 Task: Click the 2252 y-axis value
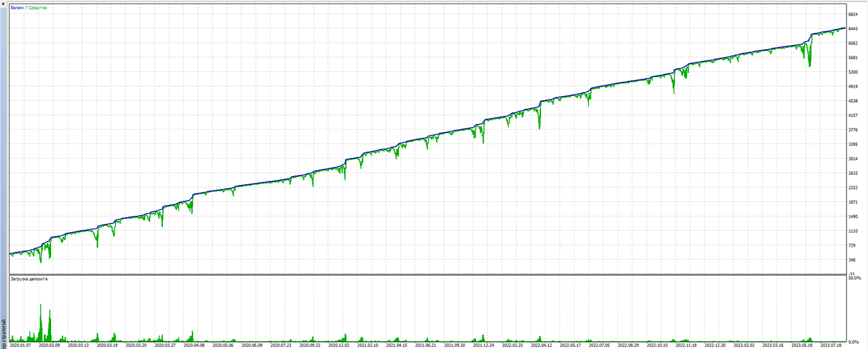853,188
